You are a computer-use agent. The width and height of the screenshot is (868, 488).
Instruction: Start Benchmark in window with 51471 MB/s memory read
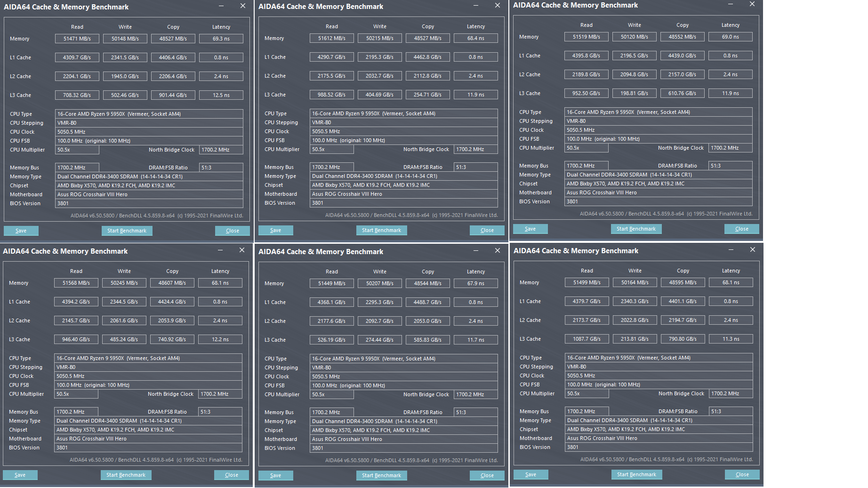point(127,231)
